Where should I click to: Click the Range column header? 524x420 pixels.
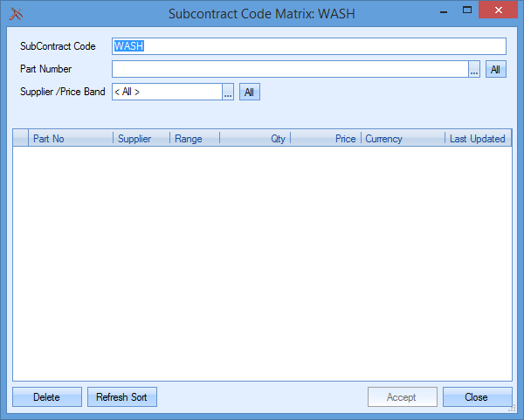point(194,139)
